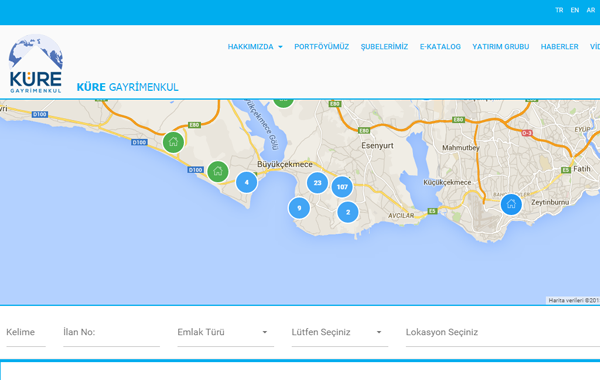This screenshot has width=600, height=380.
Task: Open the map cluster showing 107
Action: click(x=342, y=187)
